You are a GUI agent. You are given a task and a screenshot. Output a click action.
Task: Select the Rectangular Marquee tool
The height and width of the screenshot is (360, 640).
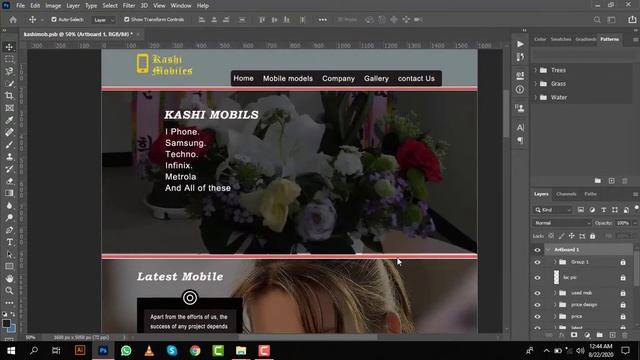point(9,59)
